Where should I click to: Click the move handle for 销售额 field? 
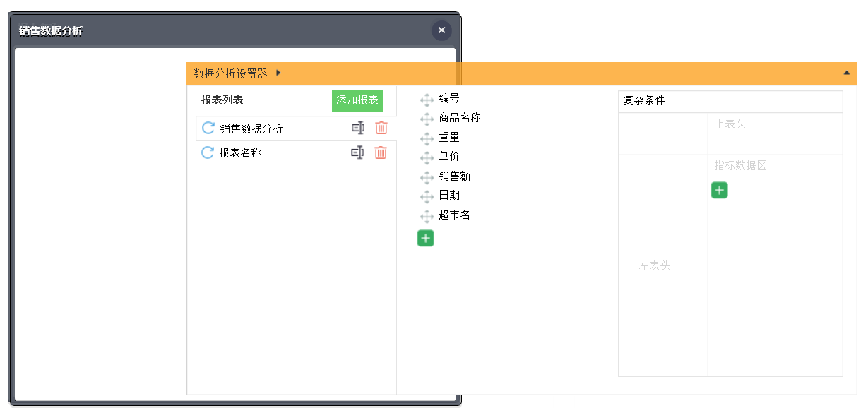(x=427, y=178)
